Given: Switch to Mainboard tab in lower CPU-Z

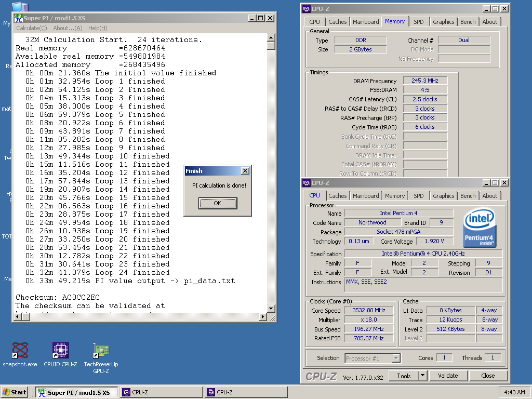Looking at the screenshot, I should coord(366,196).
